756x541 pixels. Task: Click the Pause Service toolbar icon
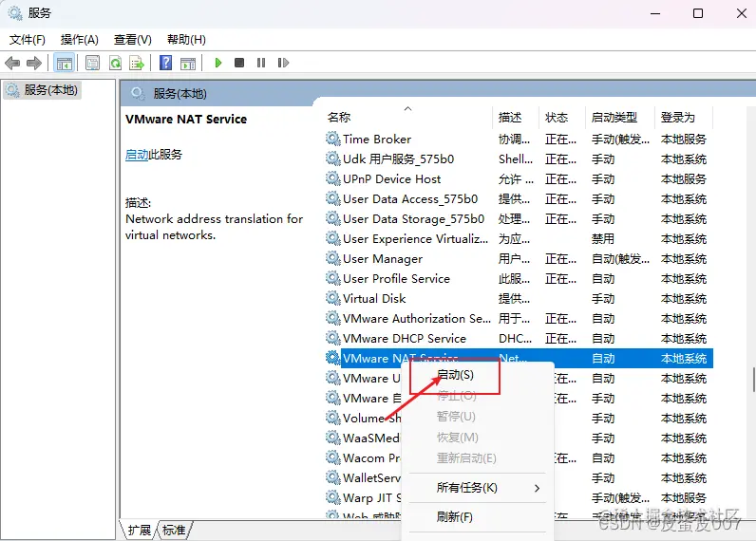click(261, 63)
